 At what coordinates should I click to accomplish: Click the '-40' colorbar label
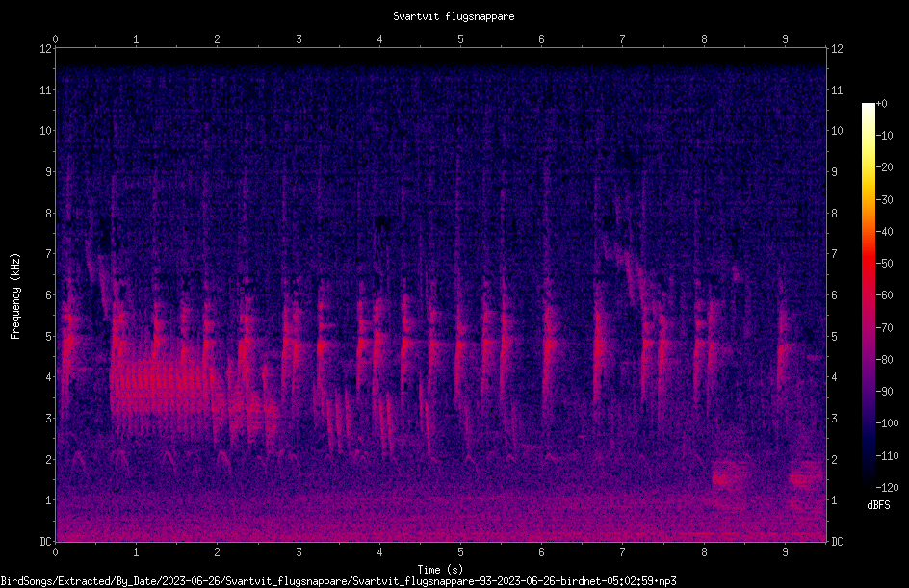pos(884,232)
